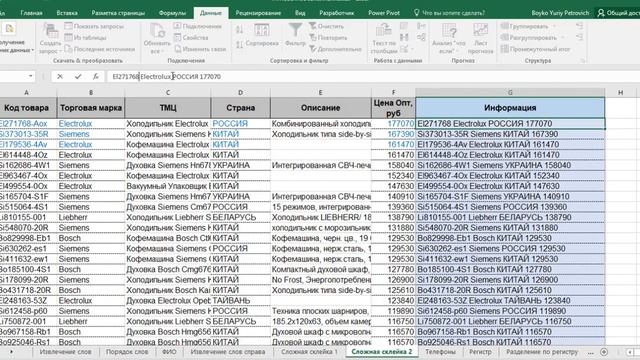The width and height of the screenshot is (640, 360).
Task: Click inside the formula bar text
Action: point(167,76)
